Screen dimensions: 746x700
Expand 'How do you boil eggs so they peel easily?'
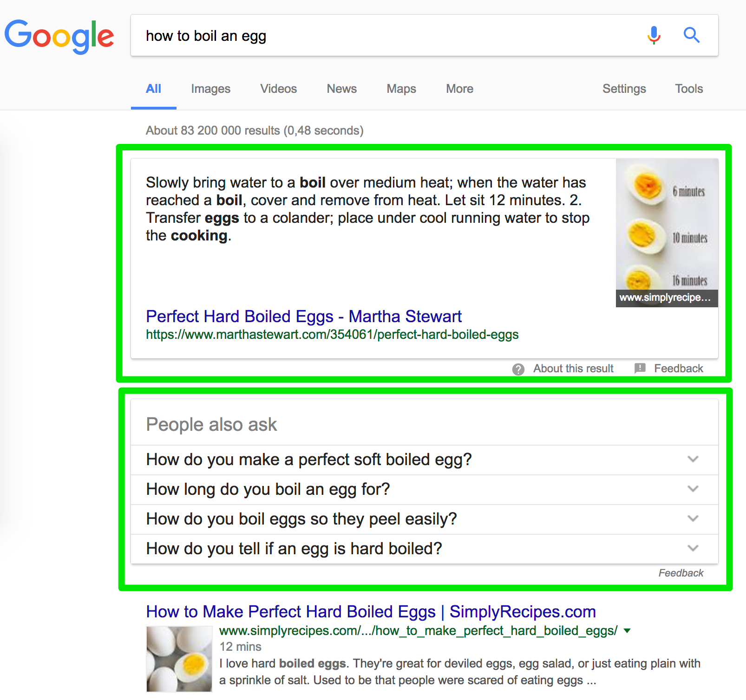[425, 519]
